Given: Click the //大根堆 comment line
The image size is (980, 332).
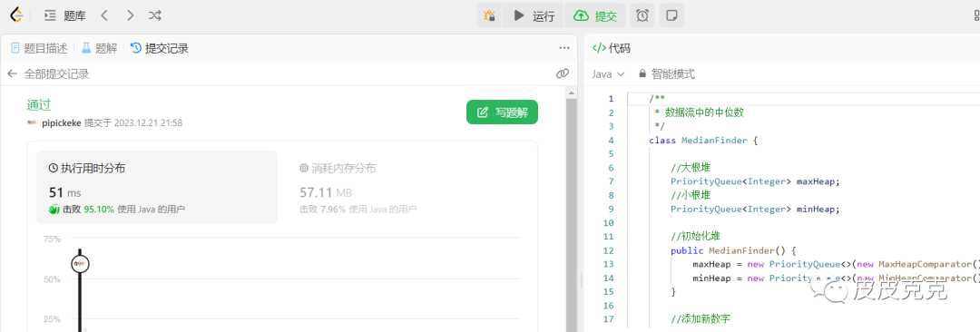Looking at the screenshot, I should 690,168.
